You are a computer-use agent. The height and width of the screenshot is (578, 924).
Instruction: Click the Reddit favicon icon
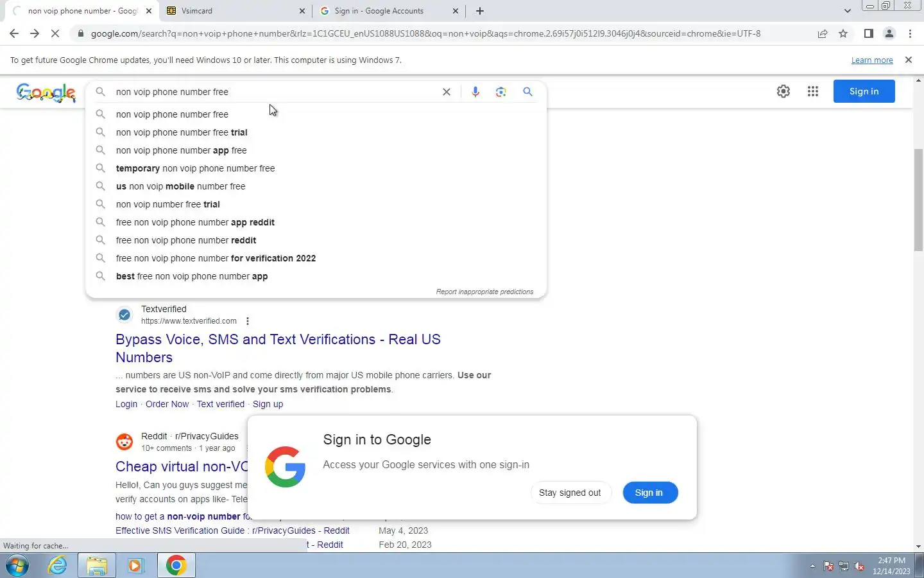[124, 442]
